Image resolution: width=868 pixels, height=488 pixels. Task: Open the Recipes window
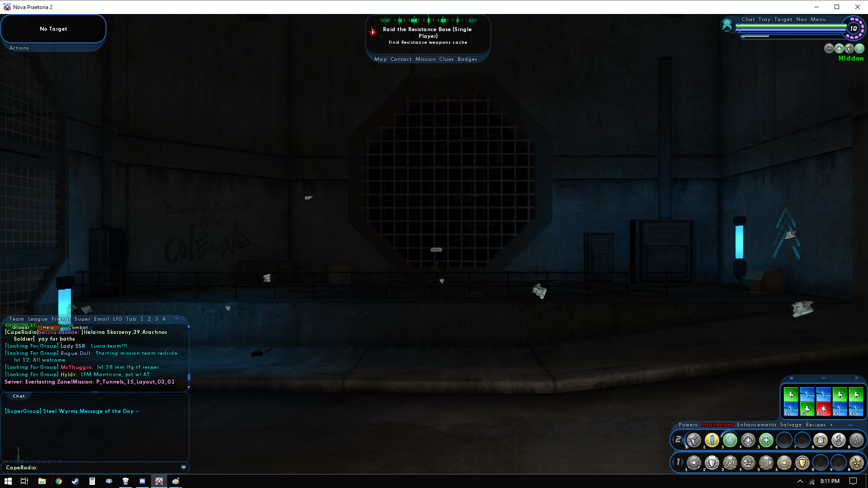click(x=816, y=425)
